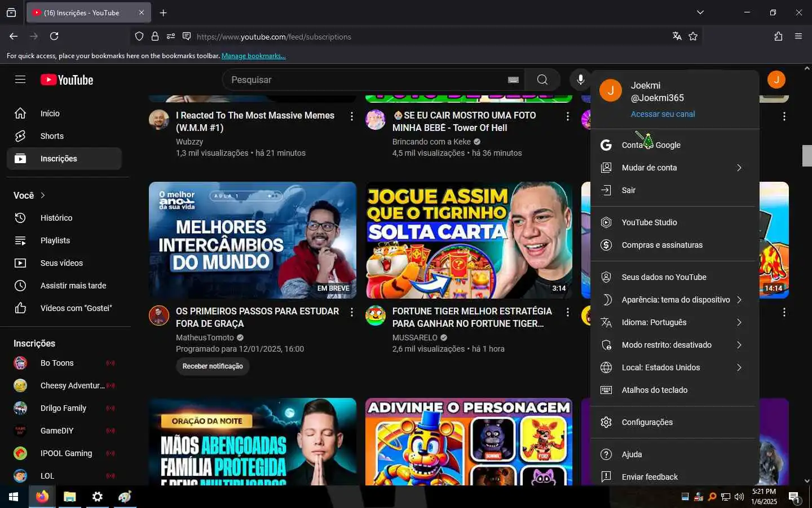Open Windows Settings gear in taskbar
812x508 pixels.
pos(98,497)
